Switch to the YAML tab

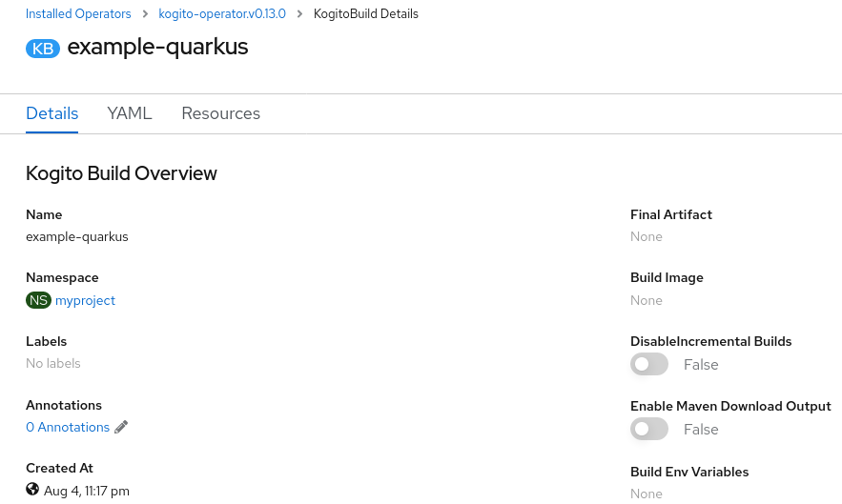tap(130, 113)
